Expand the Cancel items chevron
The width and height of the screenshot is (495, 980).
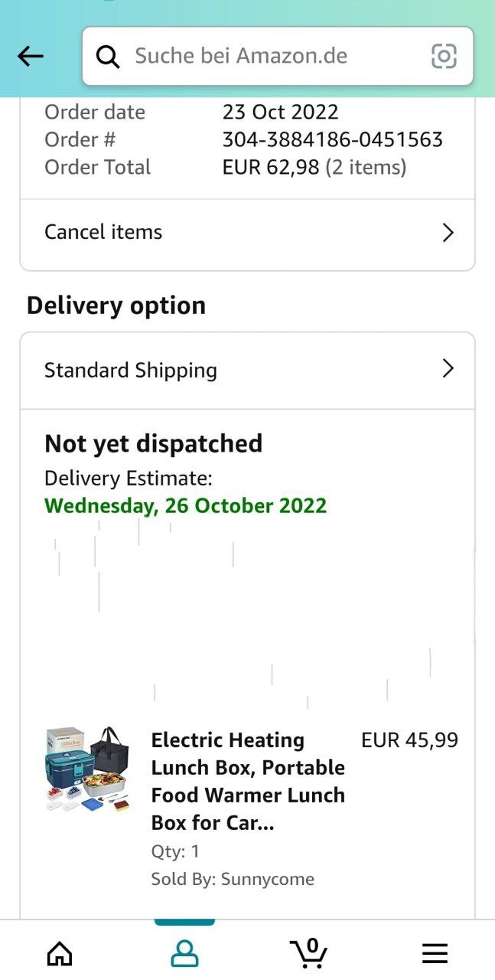click(448, 233)
